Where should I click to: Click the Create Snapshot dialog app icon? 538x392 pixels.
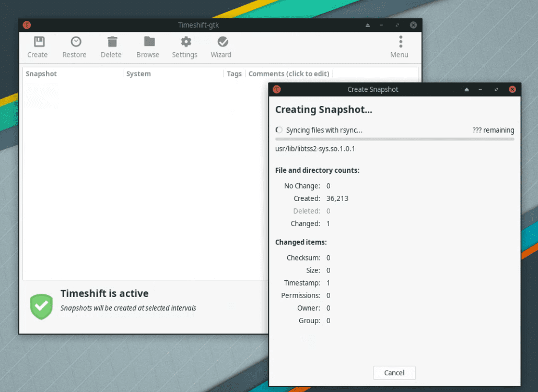coord(276,89)
